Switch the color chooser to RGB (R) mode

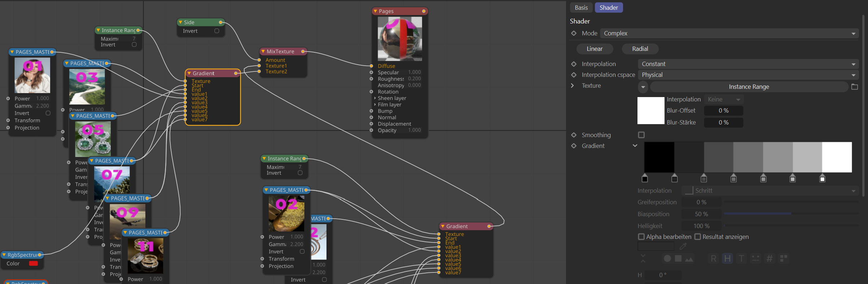[714, 258]
